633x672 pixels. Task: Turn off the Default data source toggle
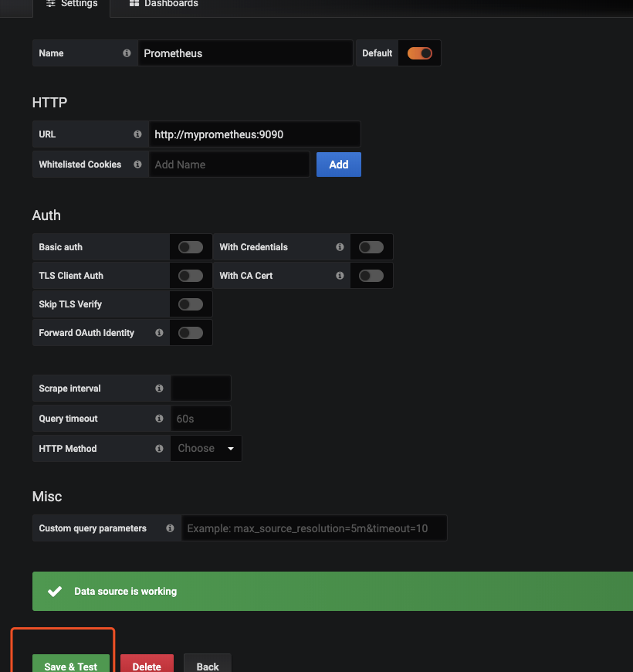[419, 53]
